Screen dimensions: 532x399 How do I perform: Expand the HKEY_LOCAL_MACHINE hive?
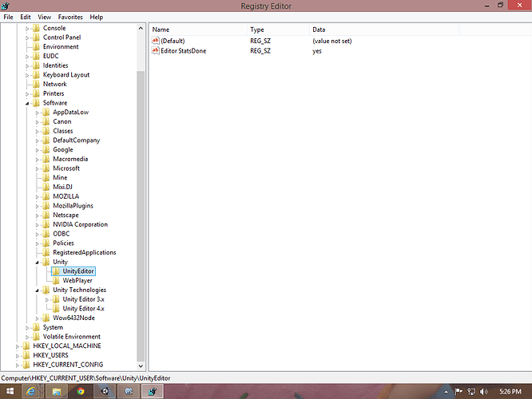coord(18,346)
